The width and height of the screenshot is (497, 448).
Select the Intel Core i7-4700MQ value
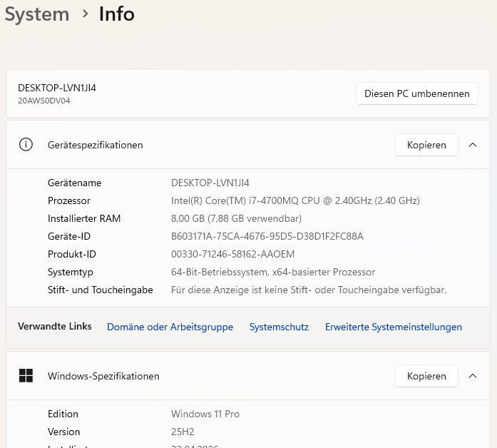coord(295,200)
